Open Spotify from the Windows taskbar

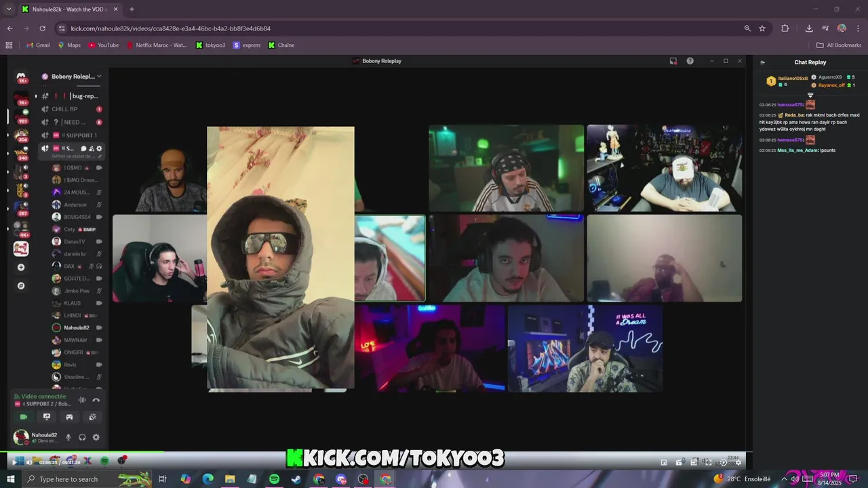point(274,479)
